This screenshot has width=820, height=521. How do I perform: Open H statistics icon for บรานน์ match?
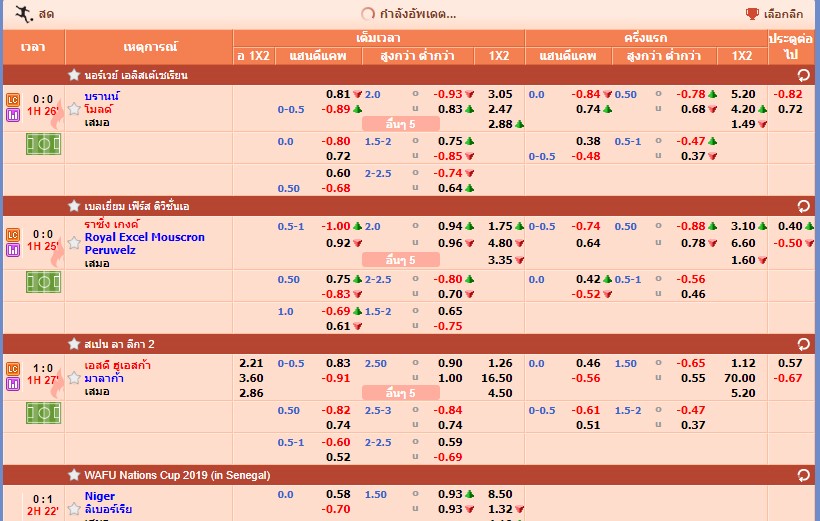[13, 115]
